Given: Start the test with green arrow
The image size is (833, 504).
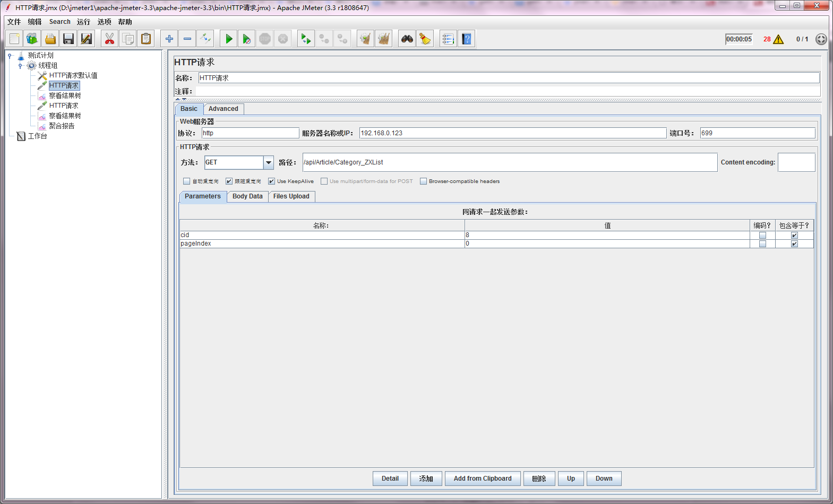Looking at the screenshot, I should click(x=229, y=39).
